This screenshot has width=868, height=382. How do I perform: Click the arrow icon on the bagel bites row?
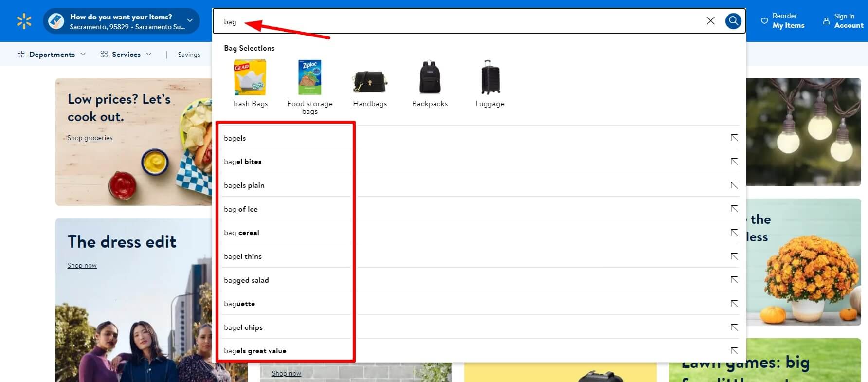[734, 162]
